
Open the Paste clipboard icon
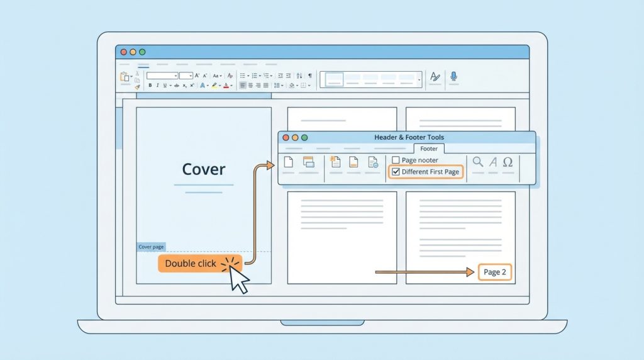point(124,77)
